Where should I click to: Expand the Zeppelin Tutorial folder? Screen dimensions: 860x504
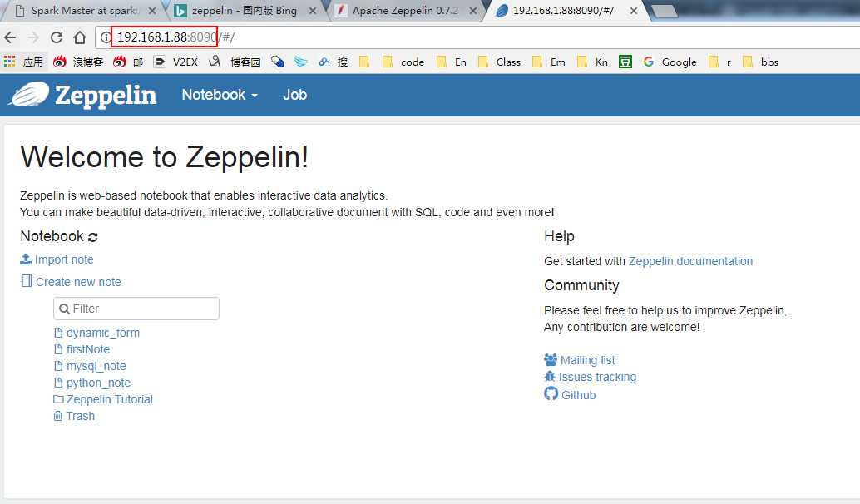pos(103,399)
